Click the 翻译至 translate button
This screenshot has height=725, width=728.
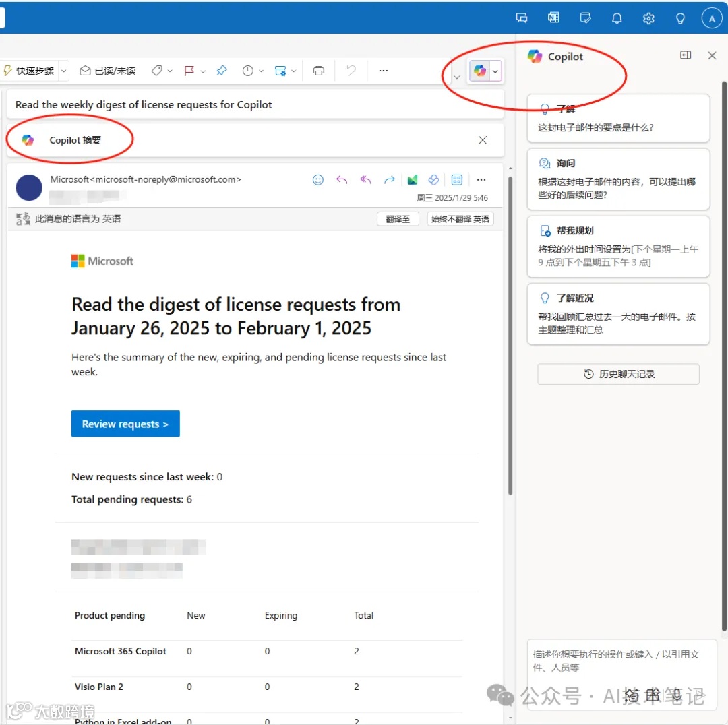pos(398,219)
